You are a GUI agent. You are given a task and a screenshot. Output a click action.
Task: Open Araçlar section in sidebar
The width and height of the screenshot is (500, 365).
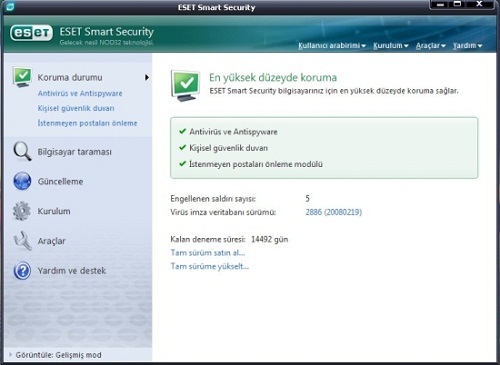point(51,241)
